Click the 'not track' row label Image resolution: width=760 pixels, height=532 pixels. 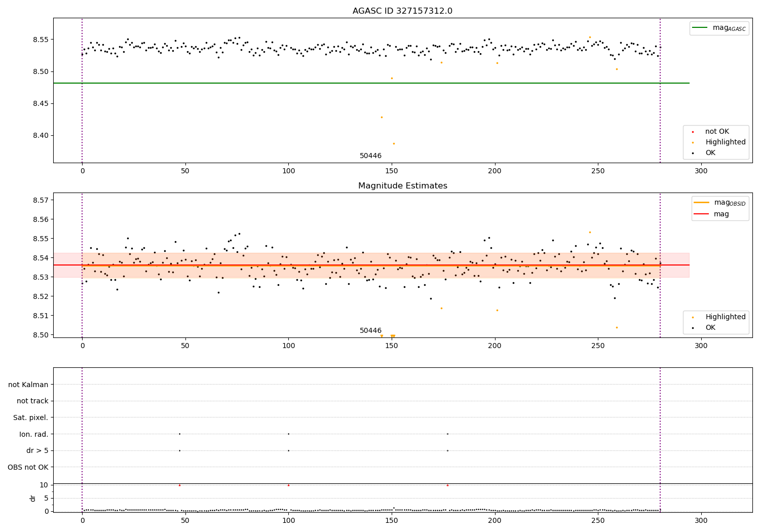coord(32,401)
